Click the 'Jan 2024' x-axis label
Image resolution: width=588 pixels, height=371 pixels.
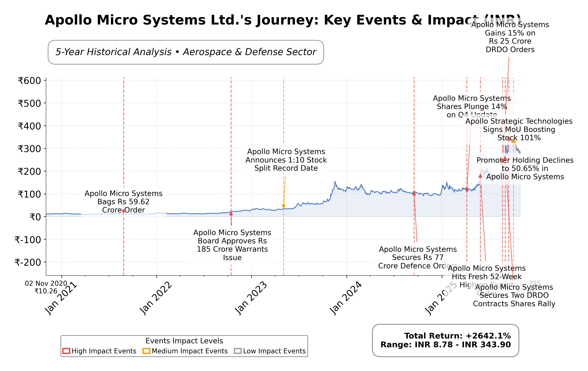346,298
